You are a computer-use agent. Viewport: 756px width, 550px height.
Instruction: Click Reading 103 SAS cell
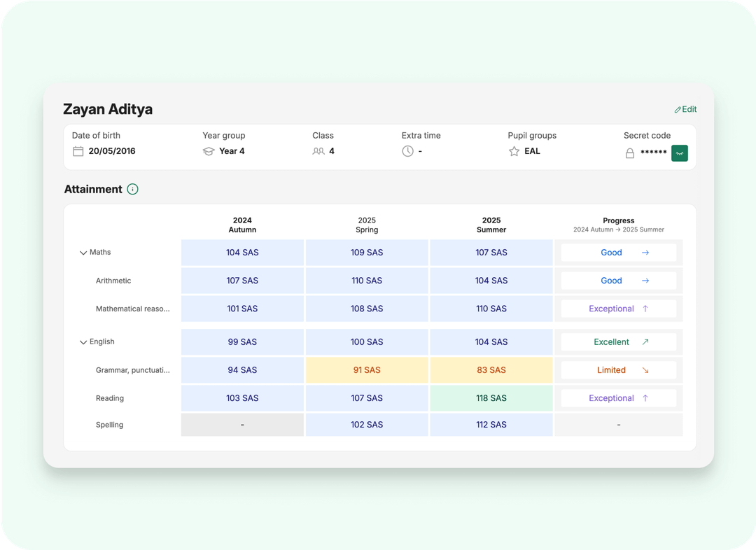tap(242, 398)
